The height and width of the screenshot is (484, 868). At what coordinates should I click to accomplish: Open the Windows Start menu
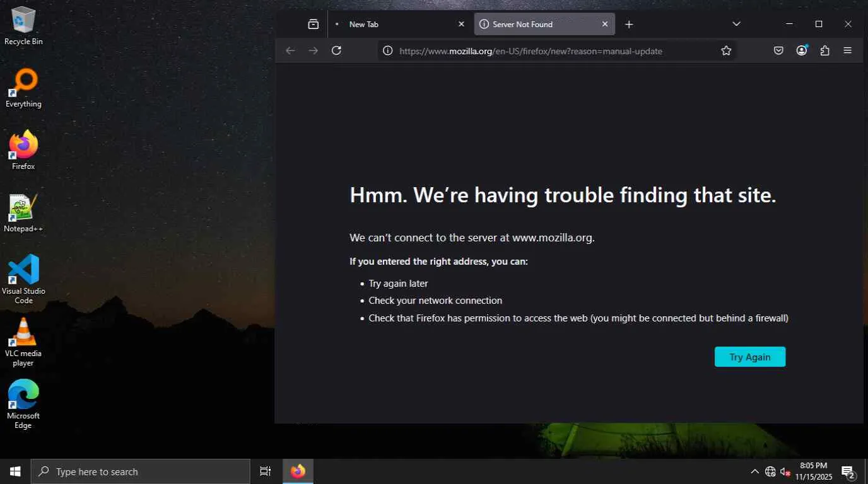coord(15,471)
